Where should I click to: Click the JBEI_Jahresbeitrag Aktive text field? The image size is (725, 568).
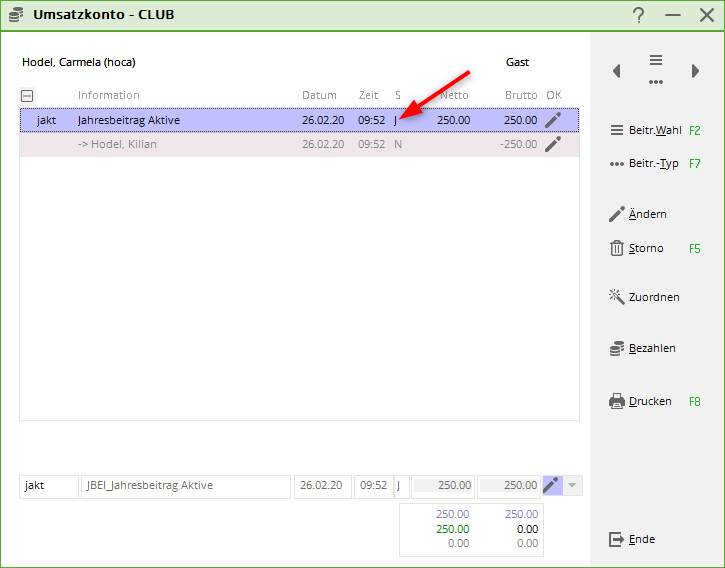coord(185,486)
